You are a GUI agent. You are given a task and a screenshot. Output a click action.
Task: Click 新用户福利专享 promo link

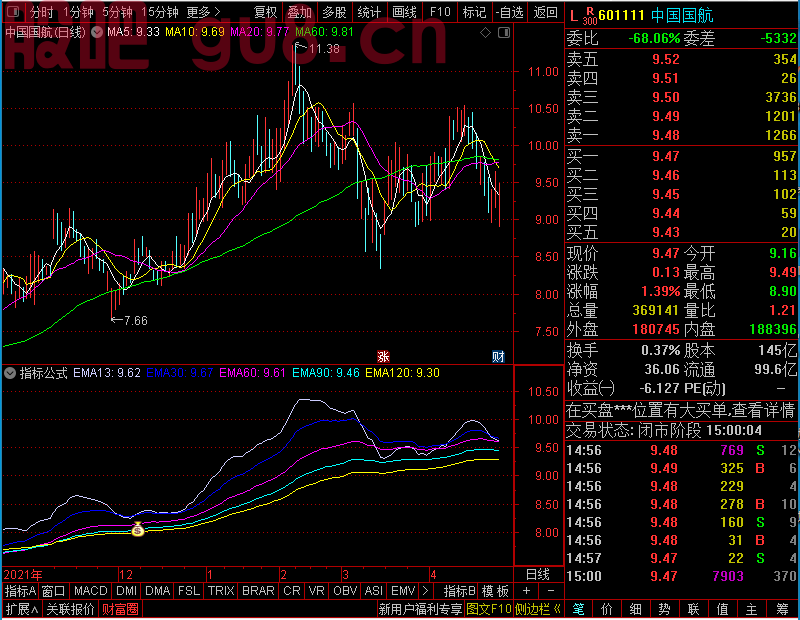click(x=420, y=609)
